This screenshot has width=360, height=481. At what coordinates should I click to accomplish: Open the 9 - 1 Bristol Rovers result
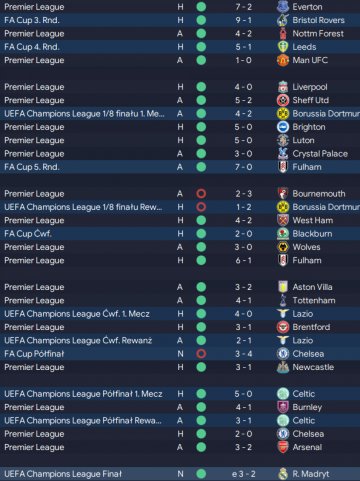click(x=243, y=20)
